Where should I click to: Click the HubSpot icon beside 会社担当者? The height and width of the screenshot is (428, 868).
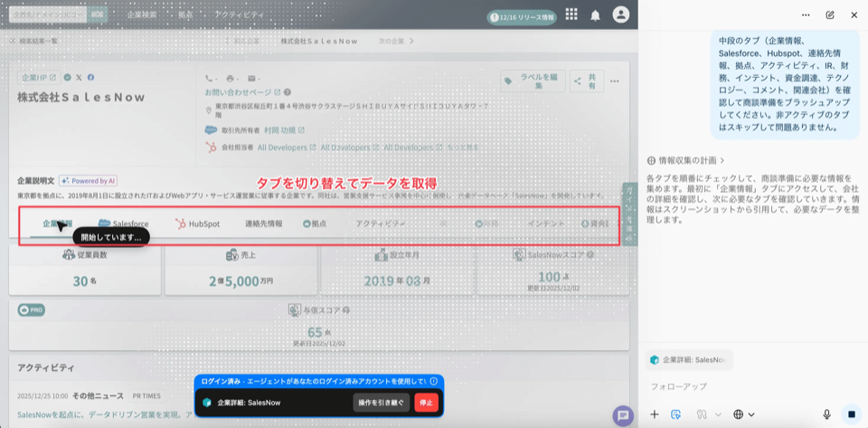click(211, 147)
